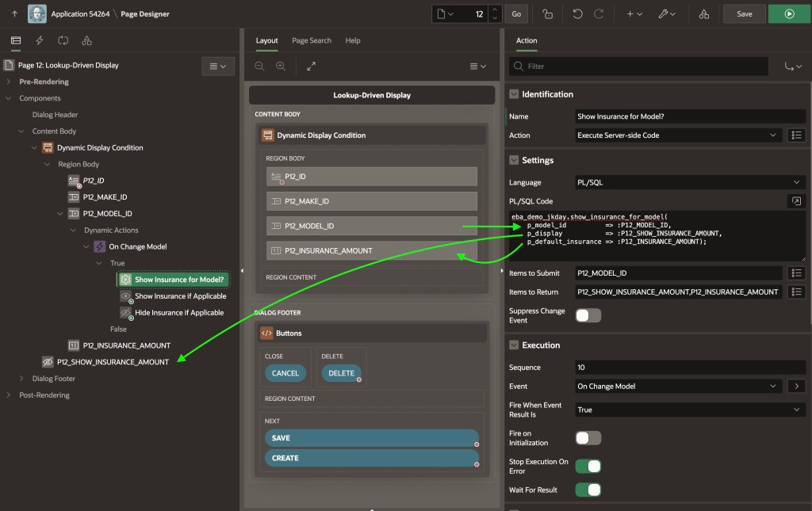This screenshot has width=812, height=511.
Task: Collapse the Identification section
Action: coord(514,94)
